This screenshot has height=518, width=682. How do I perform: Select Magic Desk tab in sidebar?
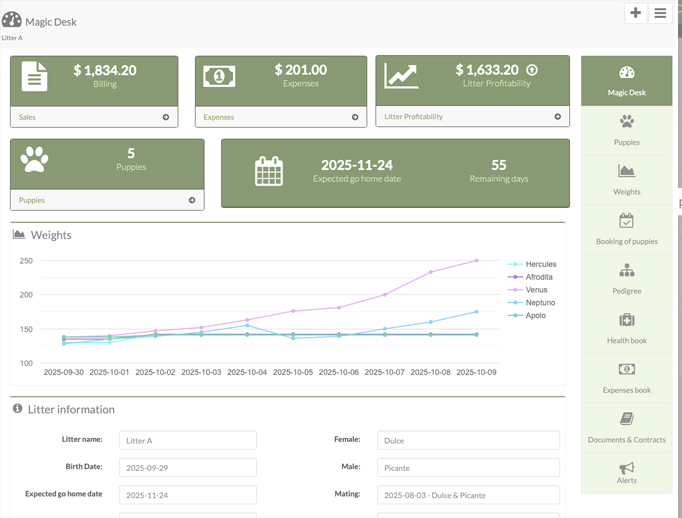(626, 81)
